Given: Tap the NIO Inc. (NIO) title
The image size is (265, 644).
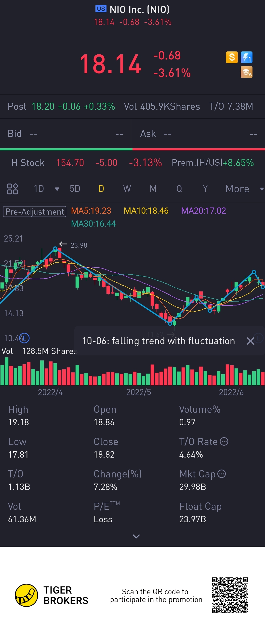Looking at the screenshot, I should click(x=140, y=10).
